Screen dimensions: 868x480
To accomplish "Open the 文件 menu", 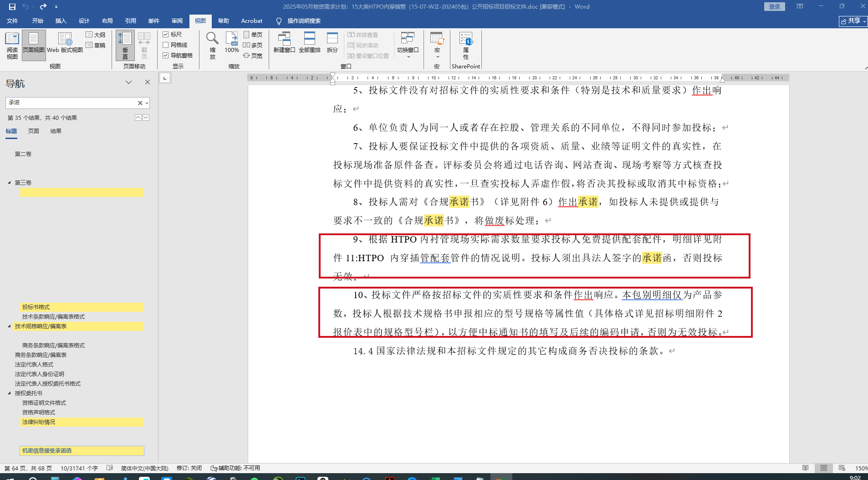I will (x=12, y=21).
